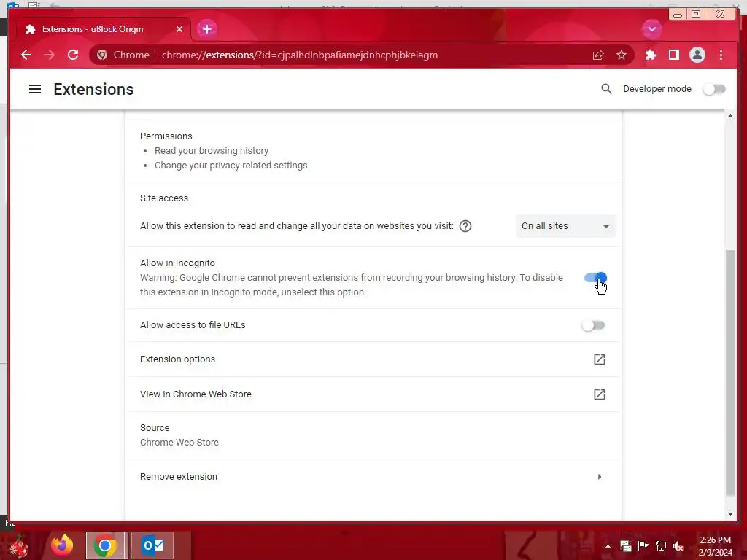Open the Extensions hamburger main menu
This screenshot has height=560, width=747.
click(x=35, y=89)
